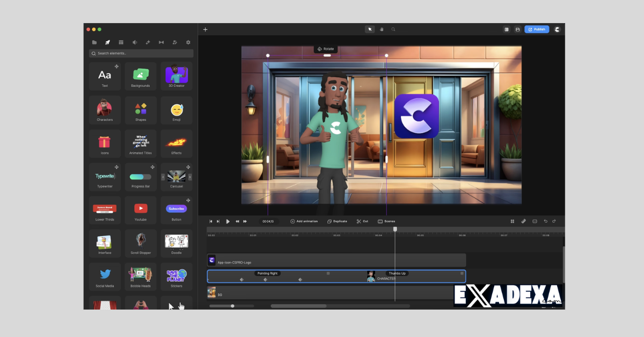Click the timeline zoom slider at the bottom
The width and height of the screenshot is (644, 337).
click(232, 306)
